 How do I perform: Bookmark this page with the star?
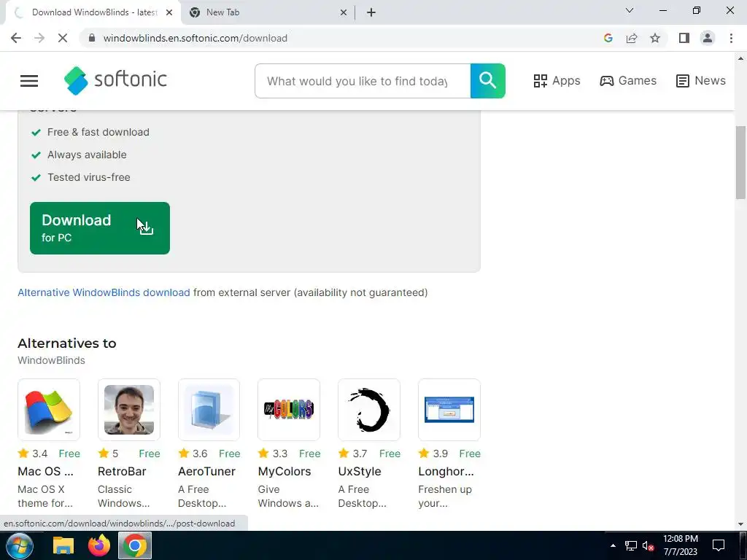click(x=655, y=38)
